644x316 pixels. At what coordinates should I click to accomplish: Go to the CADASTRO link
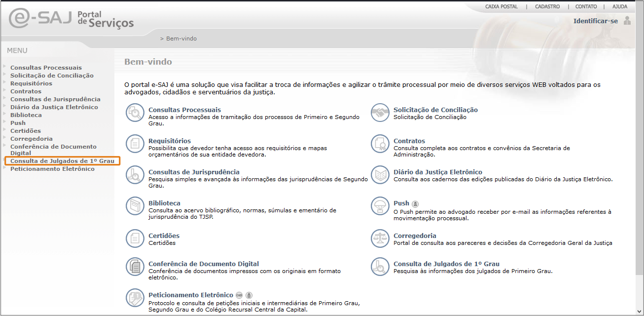pyautogui.click(x=547, y=6)
